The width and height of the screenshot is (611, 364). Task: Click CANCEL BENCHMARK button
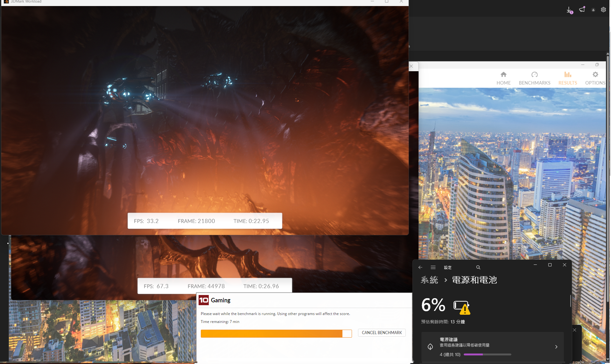tap(382, 333)
